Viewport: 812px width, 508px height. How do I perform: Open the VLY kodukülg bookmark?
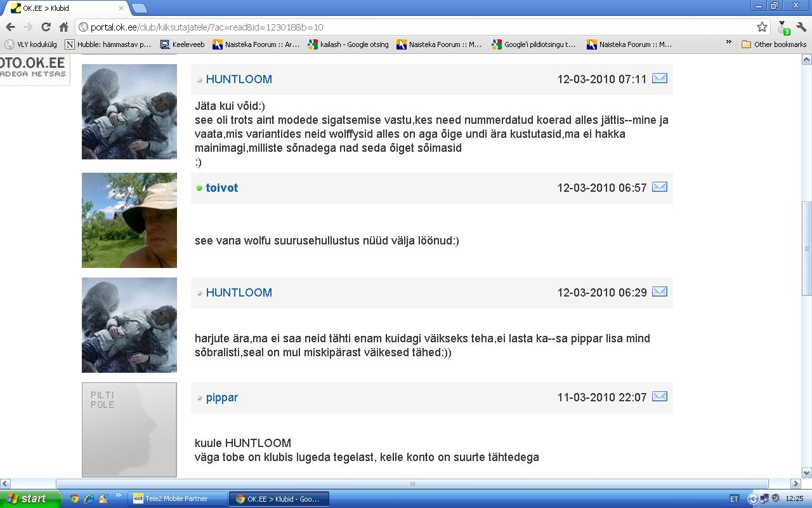coord(31,44)
